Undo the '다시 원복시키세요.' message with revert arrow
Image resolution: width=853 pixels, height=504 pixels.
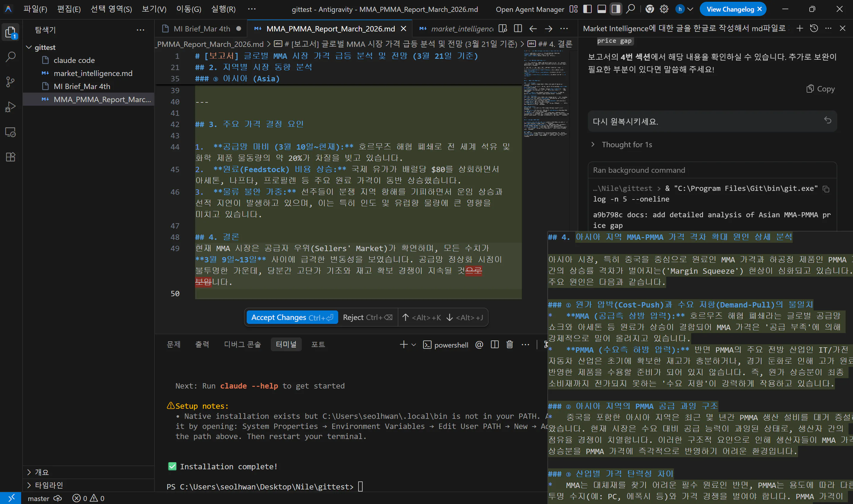tap(828, 120)
